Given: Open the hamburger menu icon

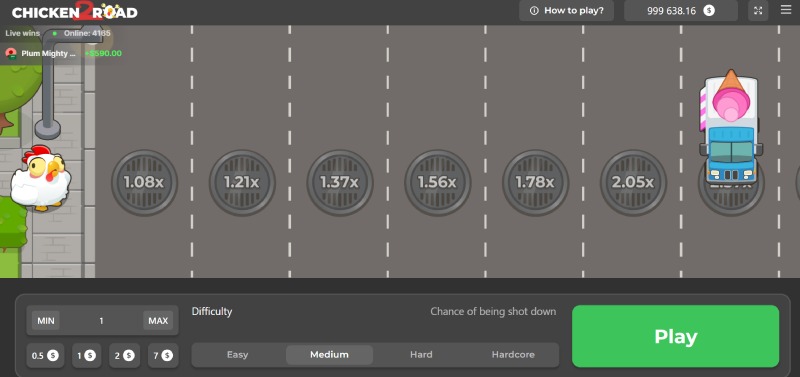Looking at the screenshot, I should point(786,10).
